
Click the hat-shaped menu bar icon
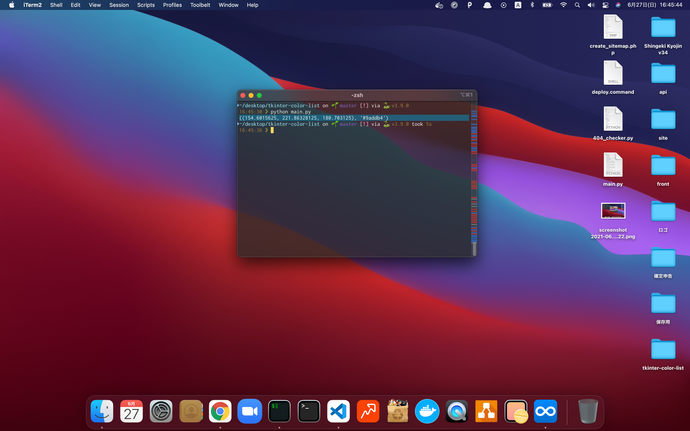(487, 5)
